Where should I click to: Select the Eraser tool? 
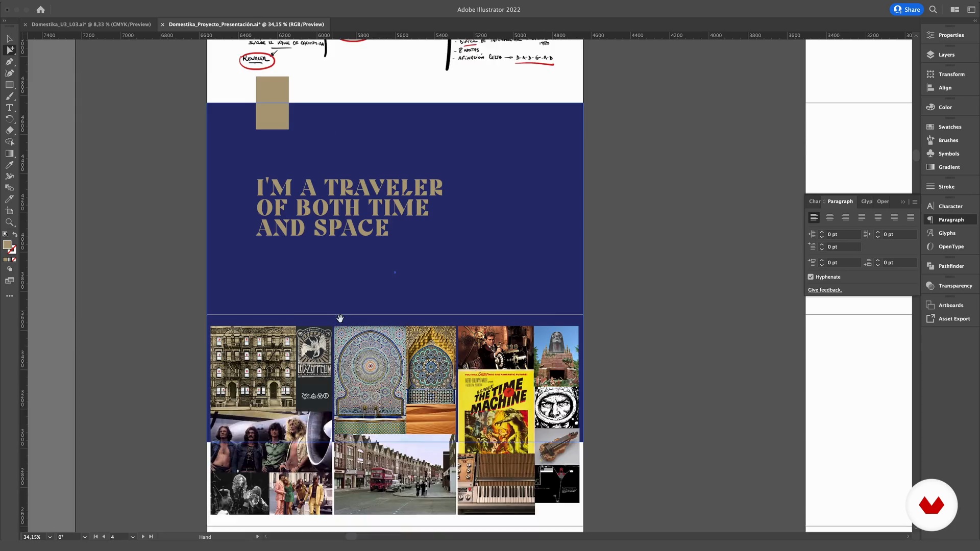click(x=10, y=130)
